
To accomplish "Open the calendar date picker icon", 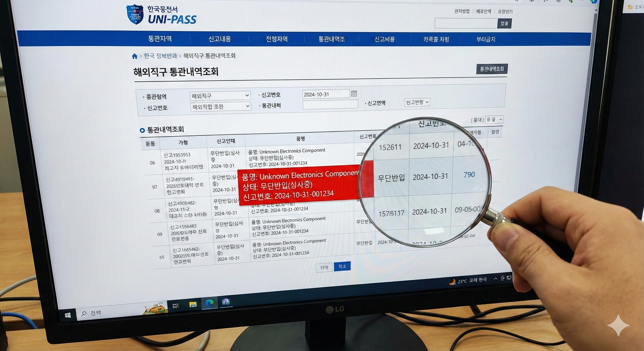I will tap(354, 94).
